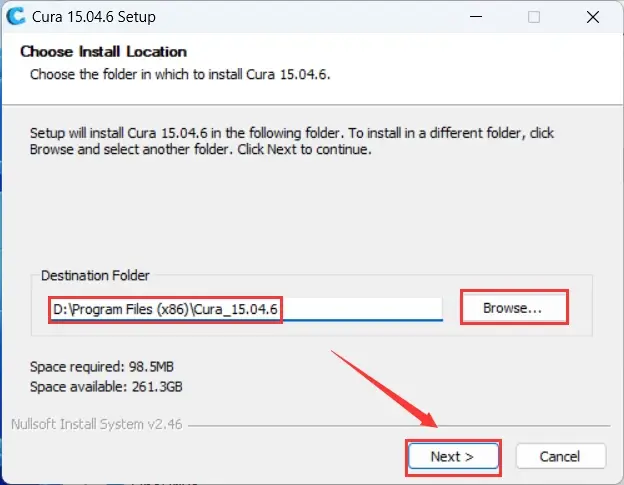Focus the Destination Folder path field
Image resolution: width=624 pixels, height=485 pixels.
pos(246,309)
